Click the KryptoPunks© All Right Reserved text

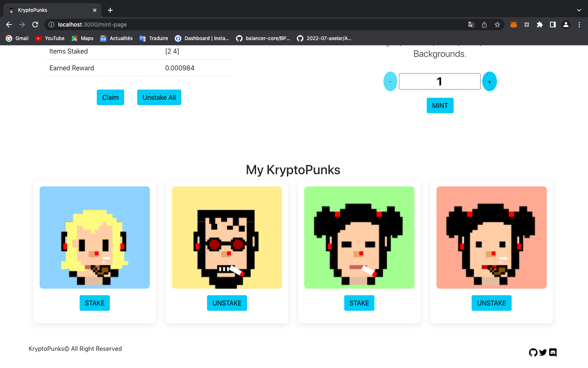[75, 349]
